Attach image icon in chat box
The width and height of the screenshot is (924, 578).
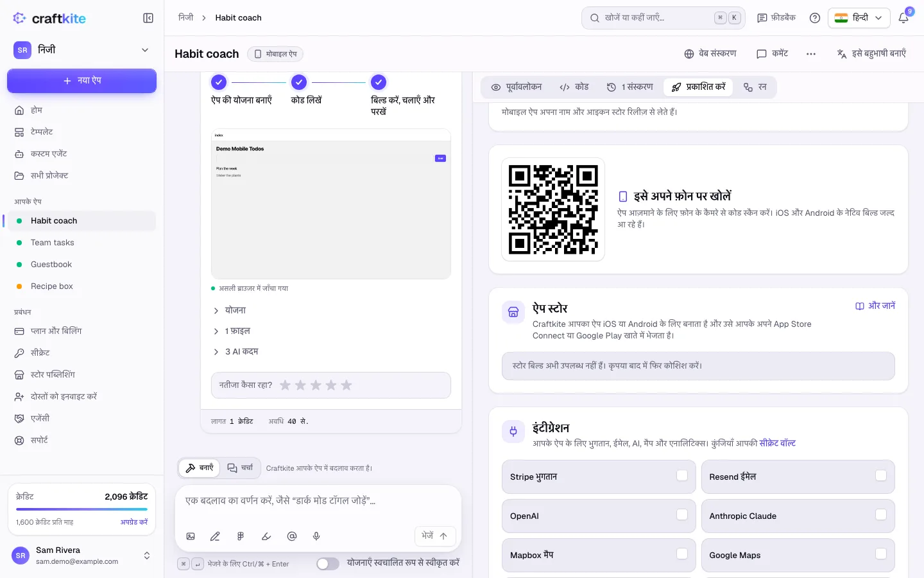point(191,536)
